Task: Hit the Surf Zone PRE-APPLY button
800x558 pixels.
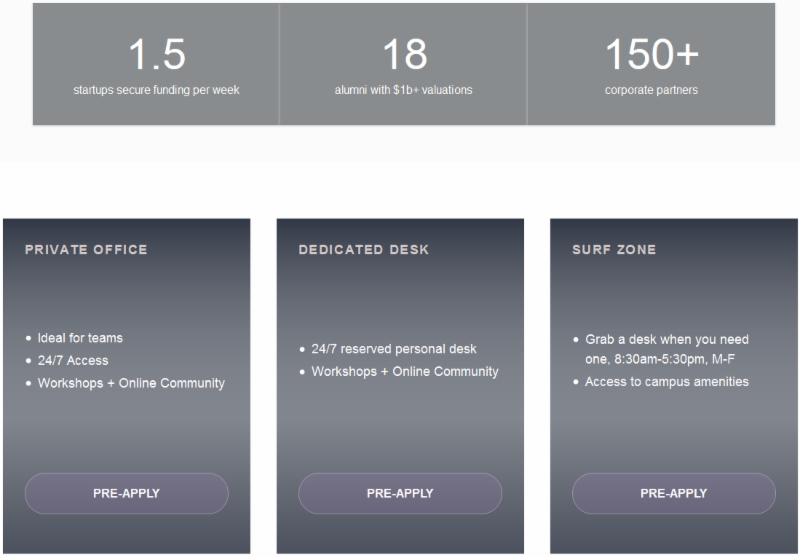Action: [673, 493]
